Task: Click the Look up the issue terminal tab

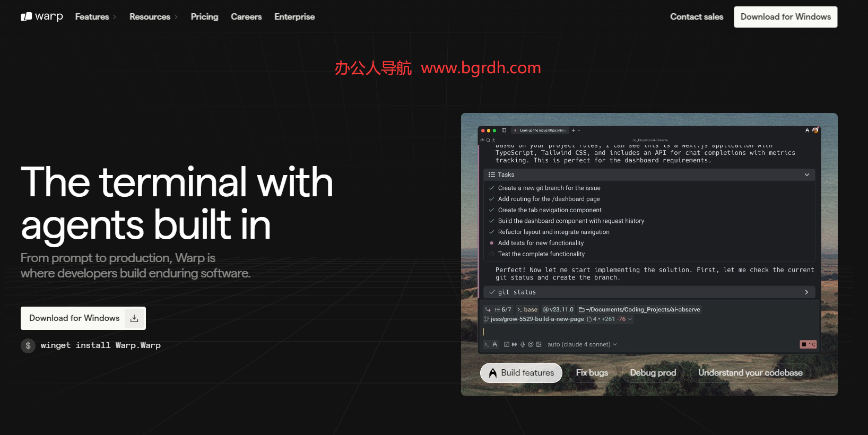Action: point(540,130)
